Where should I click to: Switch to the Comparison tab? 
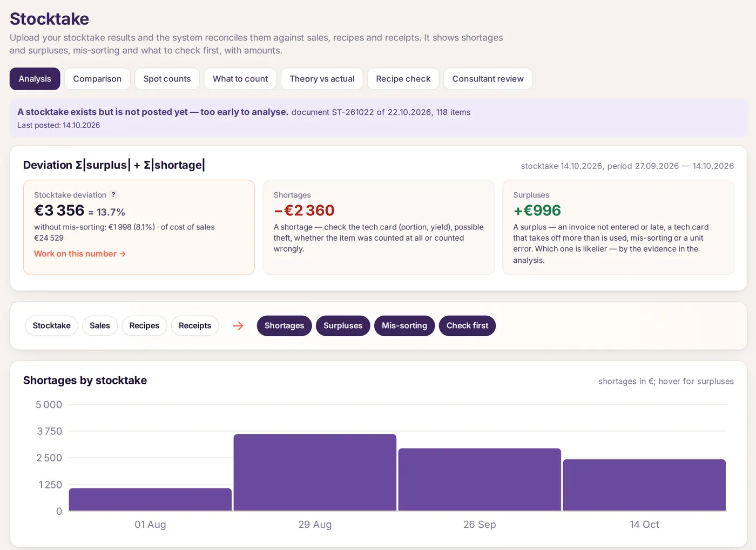pos(97,79)
